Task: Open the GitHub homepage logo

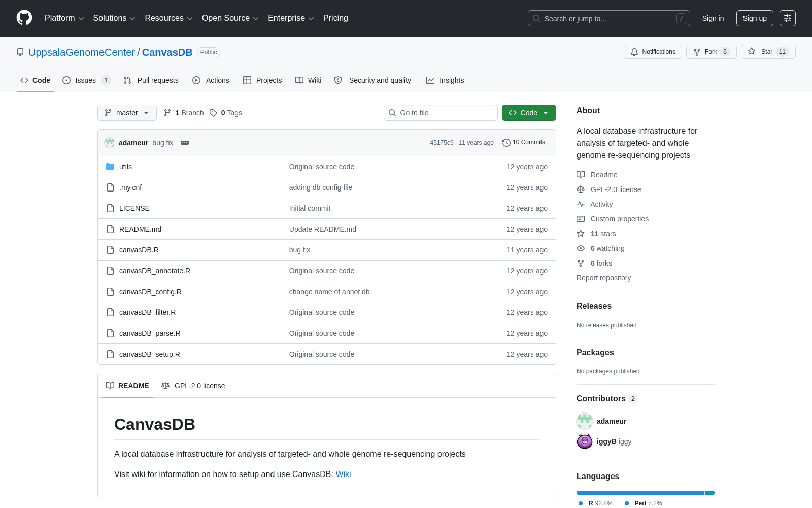Action: click(24, 18)
